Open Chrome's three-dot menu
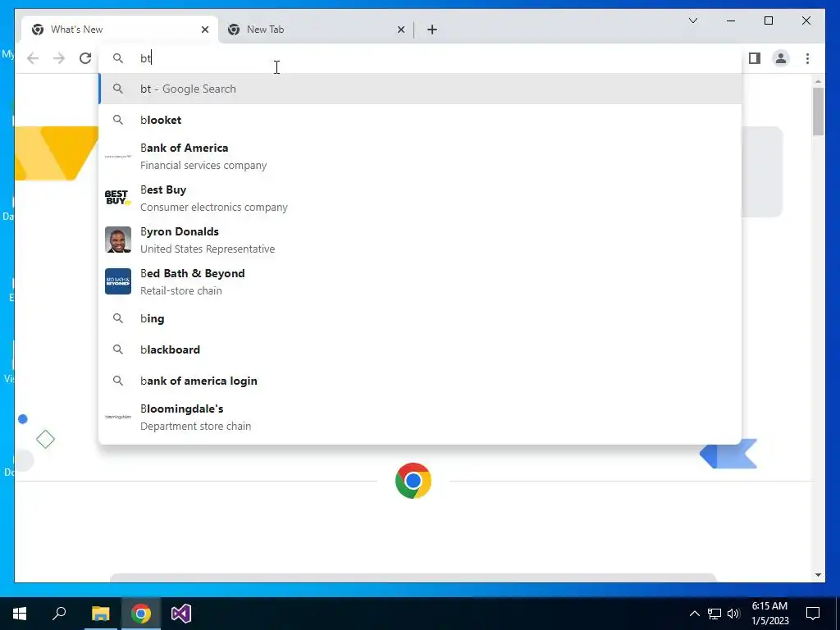Screen dimensions: 840x630 click(807, 58)
